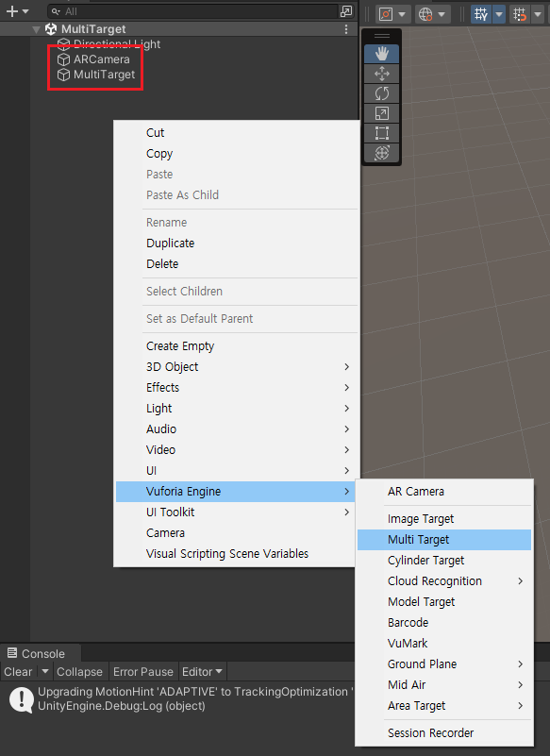
Task: Click the tools overlay drag handle
Action: tap(382, 36)
